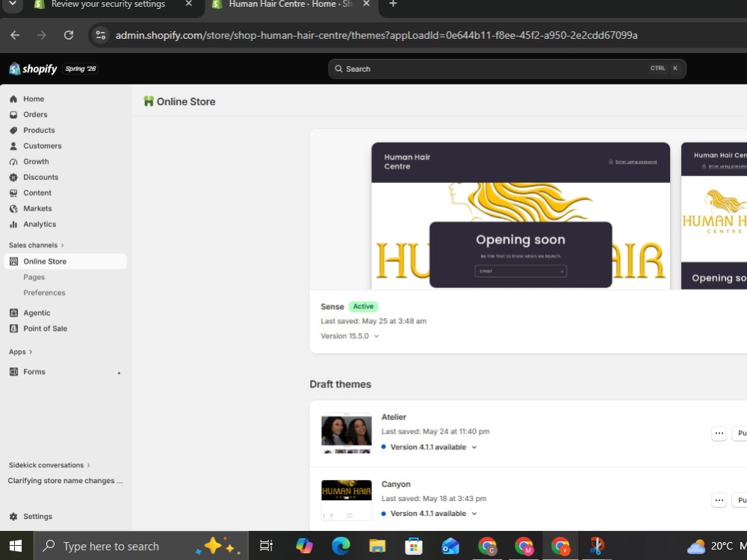The image size is (747, 560).
Task: Click the Active status badge
Action: coord(363,307)
